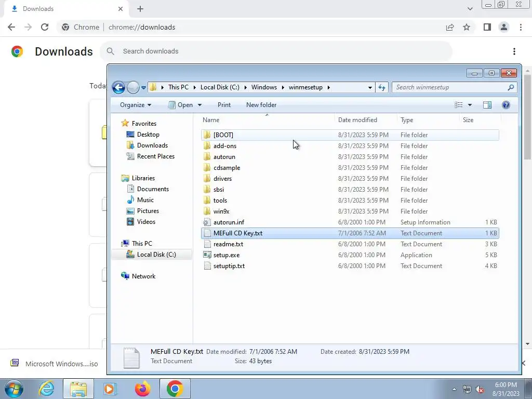The width and height of the screenshot is (532, 399).
Task: Select the [BOOT] folder
Action: coord(350,135)
